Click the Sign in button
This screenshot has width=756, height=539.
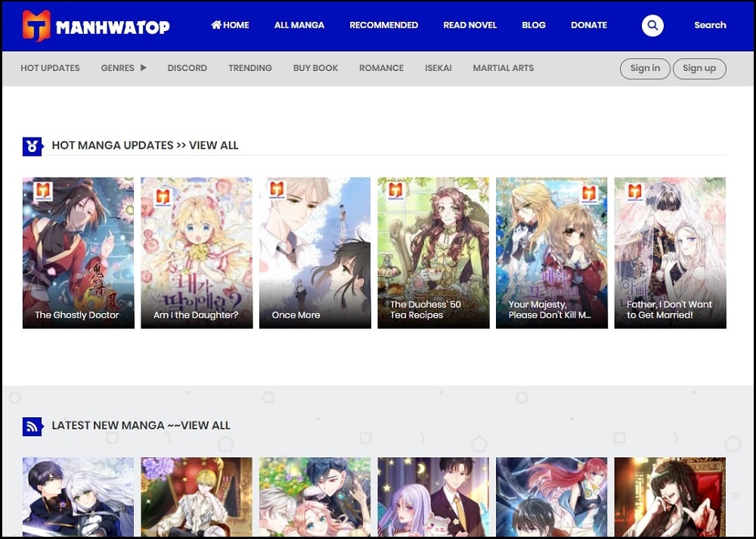(645, 69)
